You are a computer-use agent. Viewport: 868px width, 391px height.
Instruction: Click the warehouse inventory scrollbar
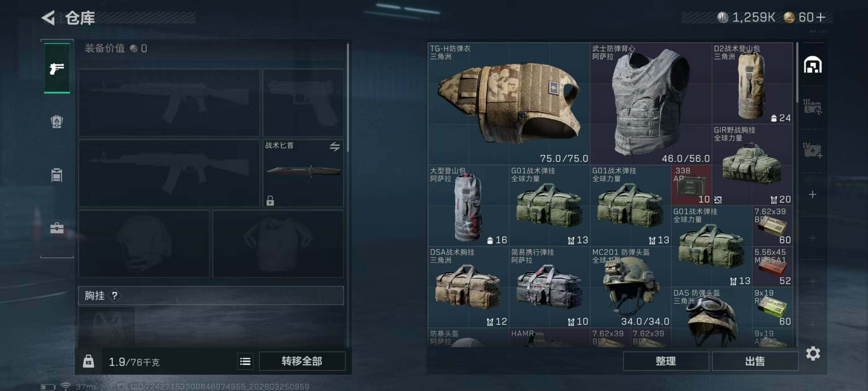point(797,73)
